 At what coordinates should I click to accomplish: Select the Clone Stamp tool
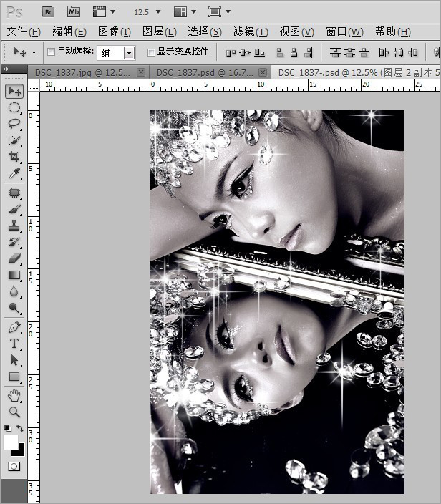click(14, 226)
